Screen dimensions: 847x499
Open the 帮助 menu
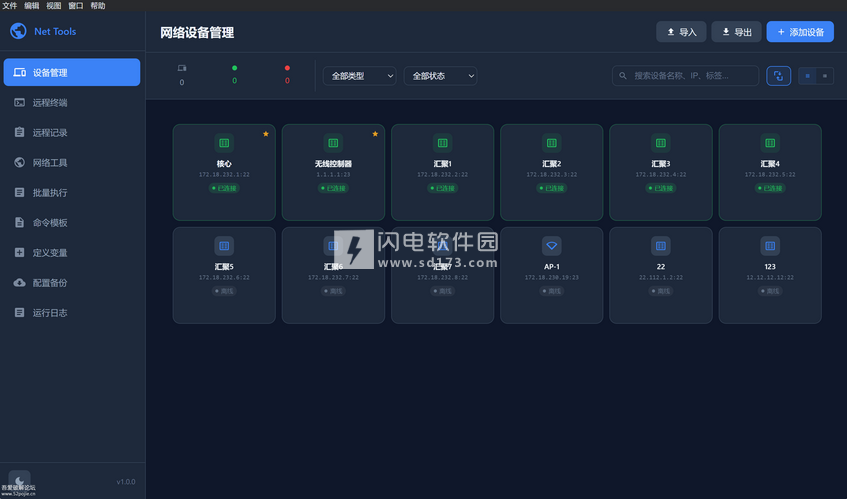click(x=97, y=5)
